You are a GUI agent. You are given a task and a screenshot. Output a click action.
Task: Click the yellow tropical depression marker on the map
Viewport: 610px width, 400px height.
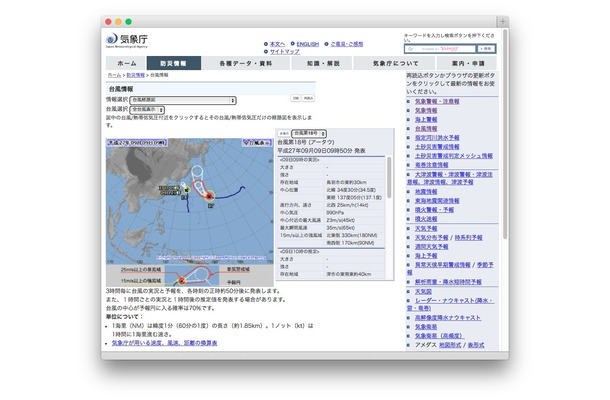pyautogui.click(x=186, y=190)
